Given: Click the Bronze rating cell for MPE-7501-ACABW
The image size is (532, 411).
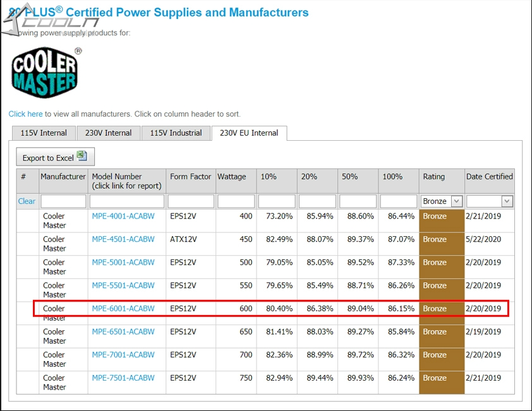Looking at the screenshot, I should tap(442, 383).
